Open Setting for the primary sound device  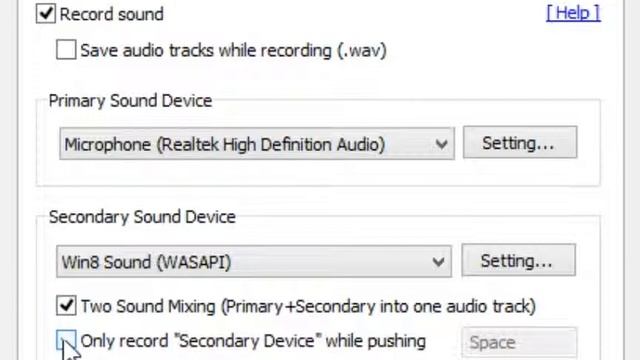click(x=520, y=142)
